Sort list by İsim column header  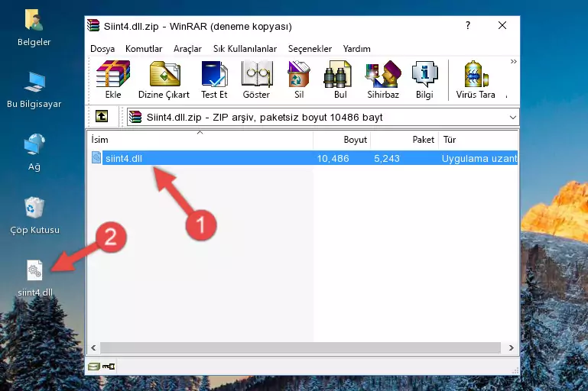click(x=200, y=140)
